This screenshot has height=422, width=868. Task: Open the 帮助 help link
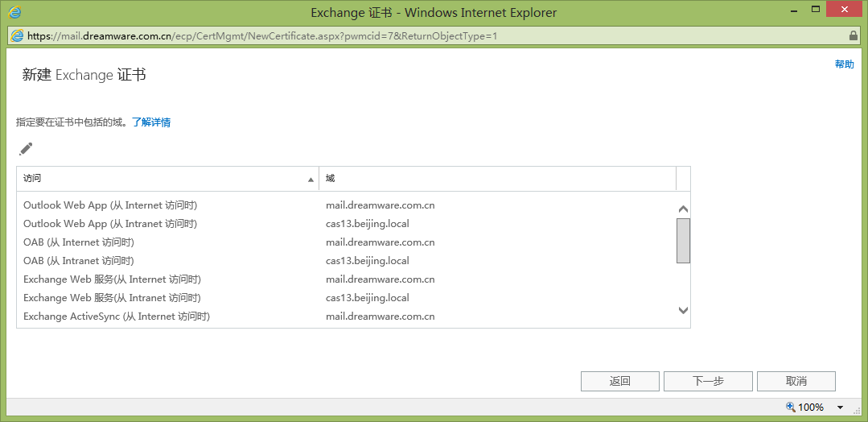pyautogui.click(x=844, y=64)
